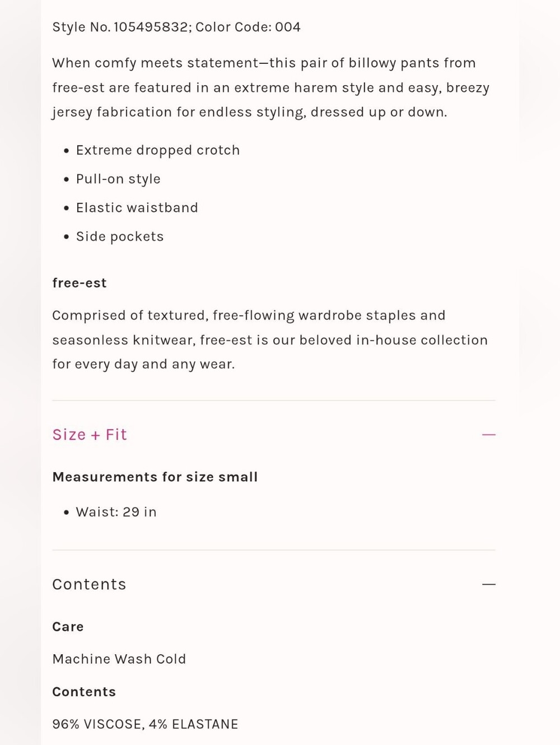
Task: Click the free-est collection description paragraph
Action: click(270, 340)
